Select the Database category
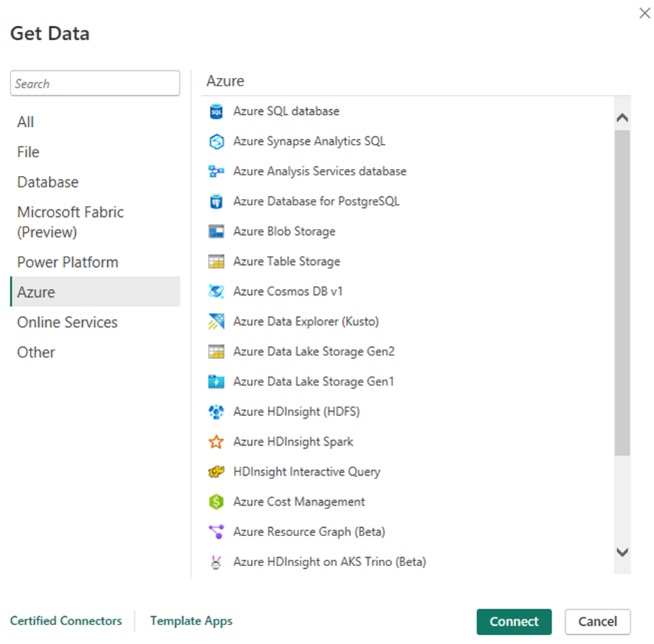The width and height of the screenshot is (654, 644). coord(95,182)
